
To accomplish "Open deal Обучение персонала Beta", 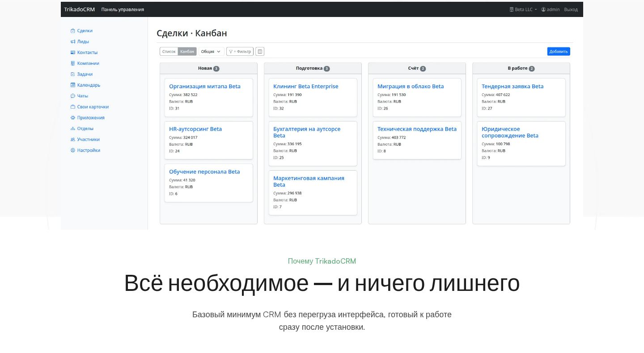I will (x=204, y=172).
